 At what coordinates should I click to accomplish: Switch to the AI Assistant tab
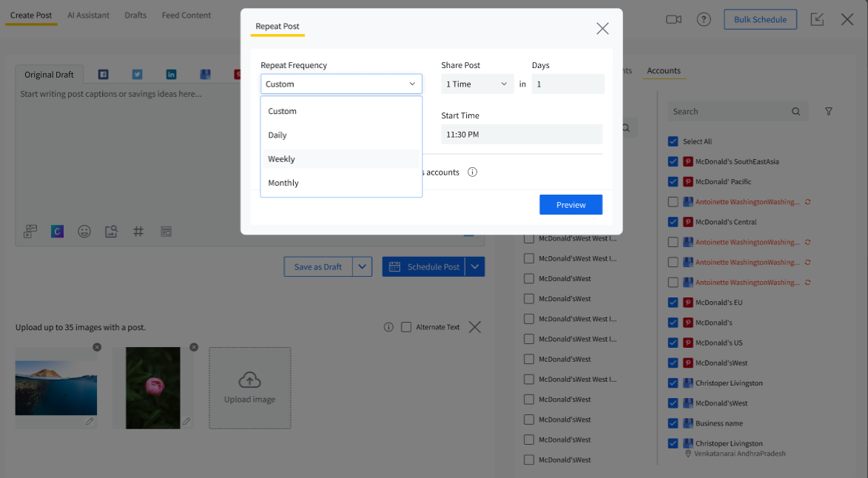click(88, 16)
